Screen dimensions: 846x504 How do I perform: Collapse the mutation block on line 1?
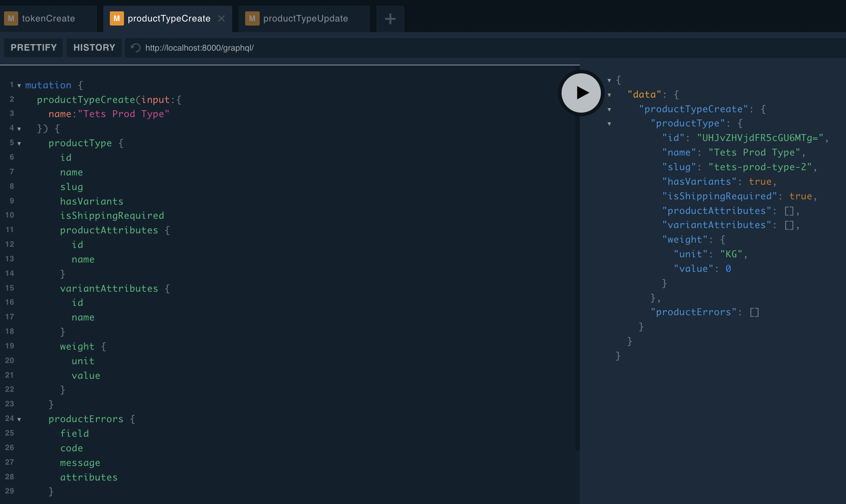pyautogui.click(x=19, y=85)
